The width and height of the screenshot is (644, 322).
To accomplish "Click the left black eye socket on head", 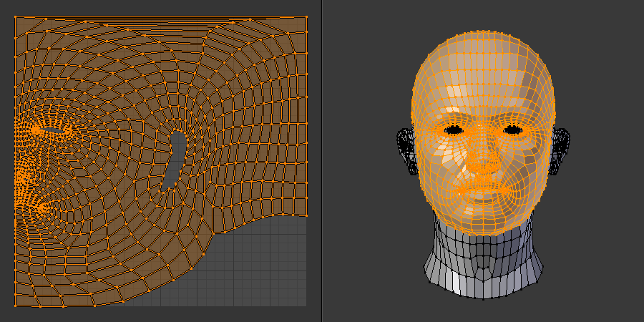I will 454,130.
